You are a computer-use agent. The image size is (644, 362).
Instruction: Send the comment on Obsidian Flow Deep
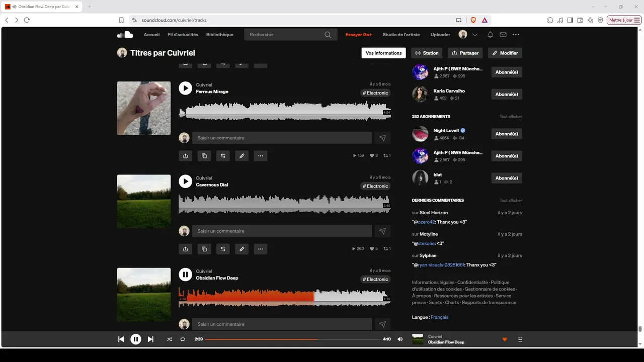click(382, 324)
